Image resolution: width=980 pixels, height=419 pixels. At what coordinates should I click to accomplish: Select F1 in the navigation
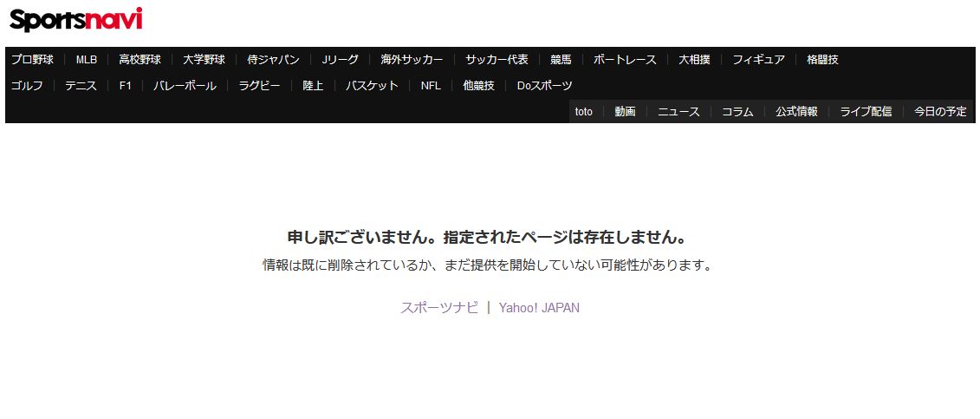tap(126, 86)
